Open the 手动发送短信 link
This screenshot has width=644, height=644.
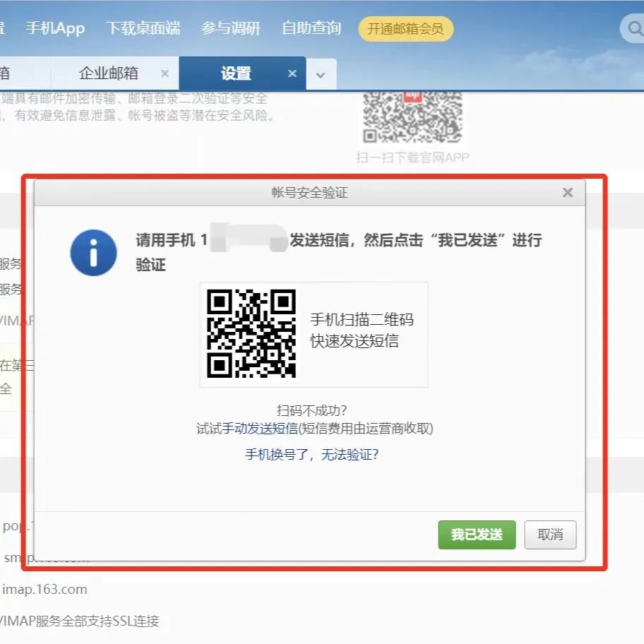tap(260, 429)
